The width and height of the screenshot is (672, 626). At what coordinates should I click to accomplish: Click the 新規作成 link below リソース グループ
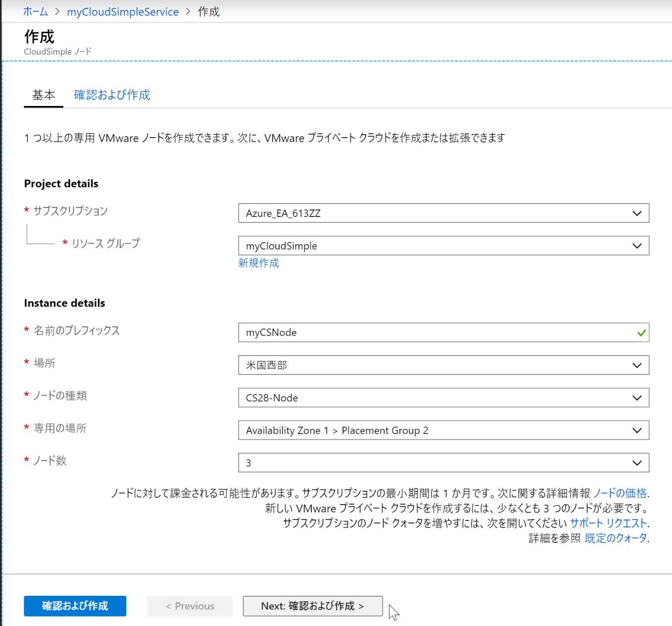pos(258,263)
